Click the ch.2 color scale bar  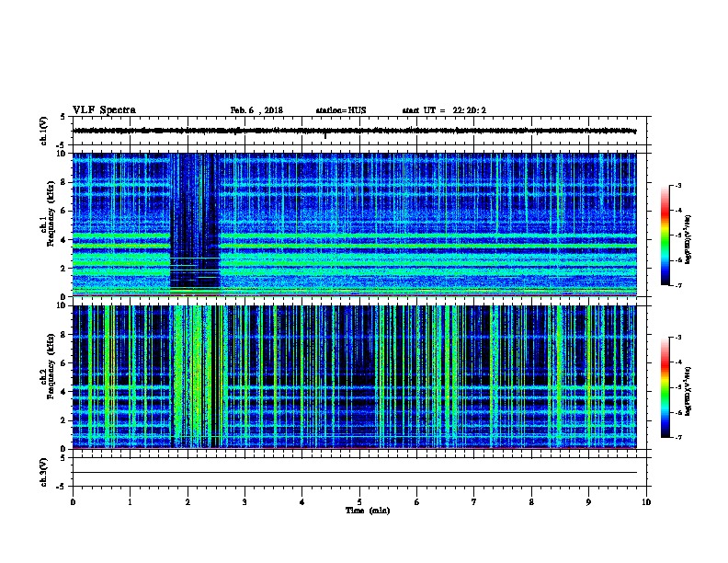pos(665,387)
